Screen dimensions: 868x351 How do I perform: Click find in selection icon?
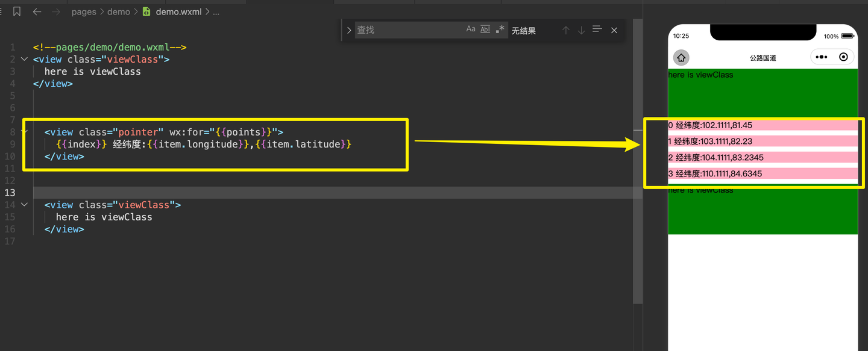click(597, 30)
